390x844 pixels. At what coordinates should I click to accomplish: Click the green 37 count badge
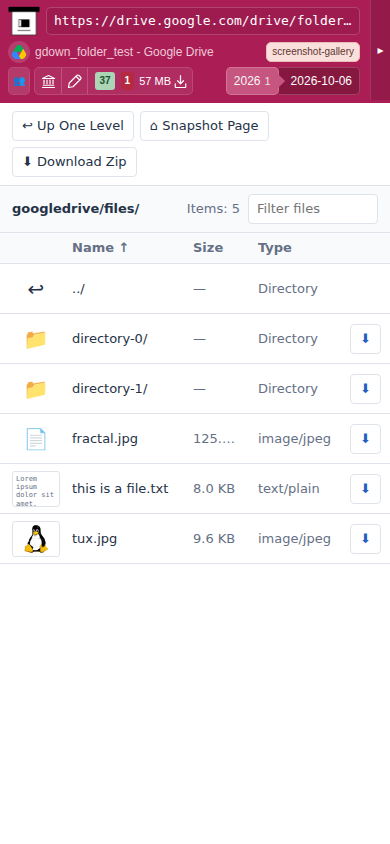pyautogui.click(x=105, y=81)
